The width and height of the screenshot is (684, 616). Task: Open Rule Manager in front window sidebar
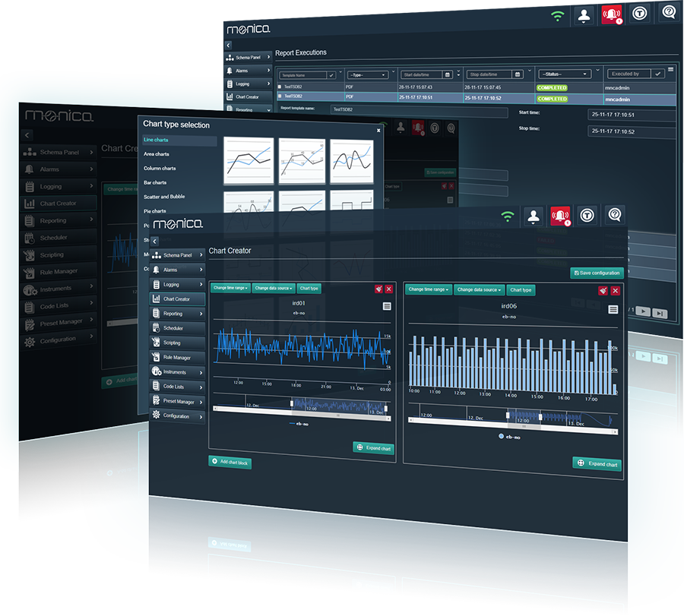(177, 358)
